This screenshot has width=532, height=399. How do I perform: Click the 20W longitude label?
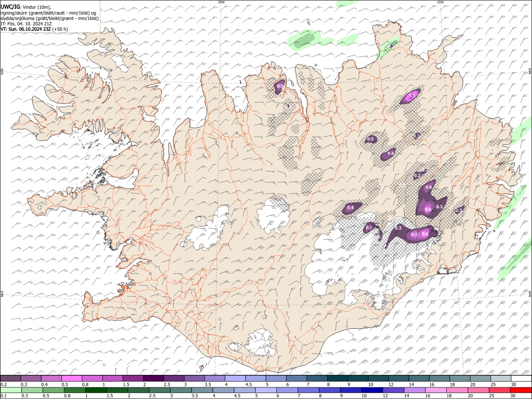click(x=221, y=2)
